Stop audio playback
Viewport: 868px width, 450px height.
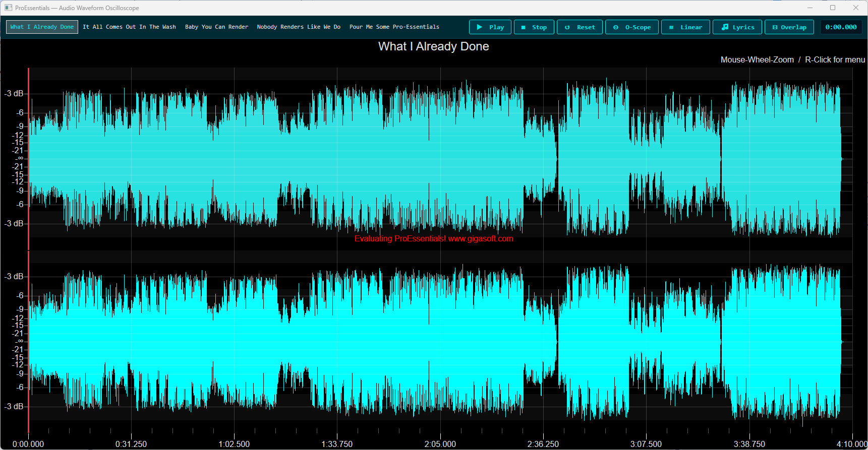point(534,27)
